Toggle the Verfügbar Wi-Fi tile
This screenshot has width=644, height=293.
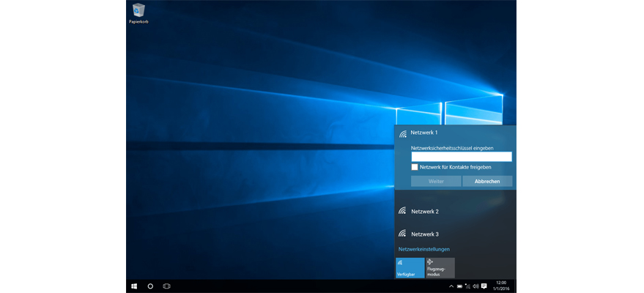[x=410, y=267]
